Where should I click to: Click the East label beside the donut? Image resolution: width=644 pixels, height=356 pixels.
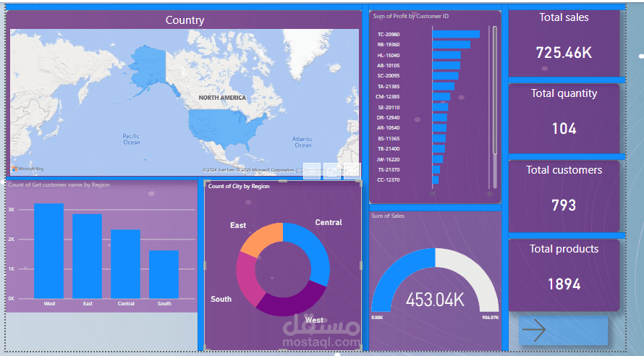click(x=238, y=225)
